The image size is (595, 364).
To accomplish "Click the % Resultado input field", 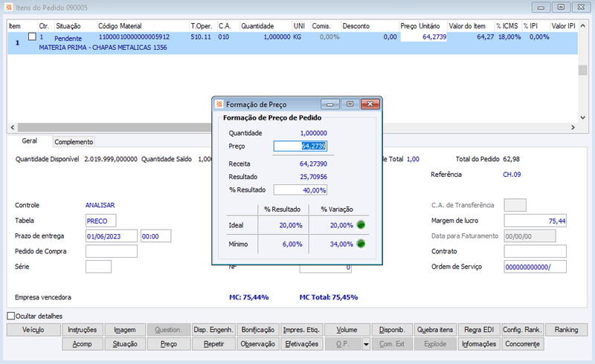I will pyautogui.click(x=300, y=190).
